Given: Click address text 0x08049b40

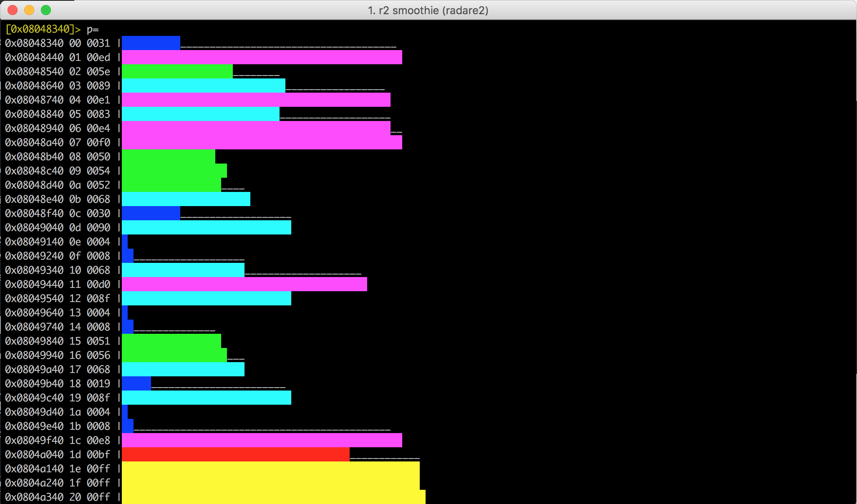Looking at the screenshot, I should 34,383.
